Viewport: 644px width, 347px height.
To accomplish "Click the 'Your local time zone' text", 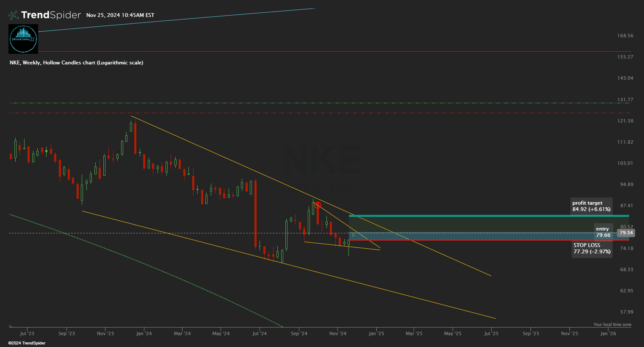I will pyautogui.click(x=612, y=325).
